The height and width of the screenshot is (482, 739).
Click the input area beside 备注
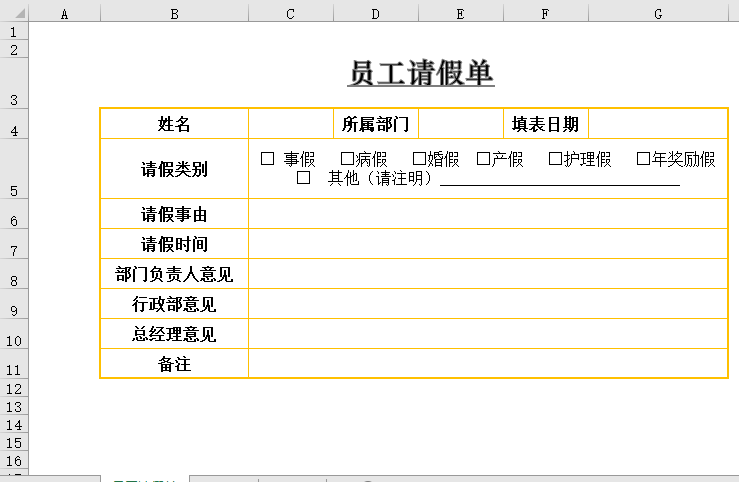coord(488,364)
